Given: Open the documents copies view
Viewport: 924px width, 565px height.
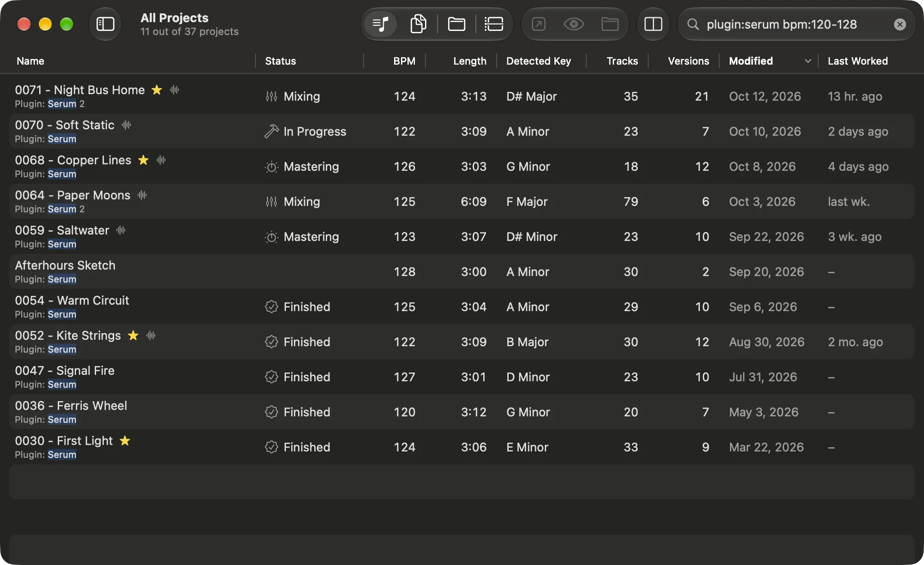Looking at the screenshot, I should tap(418, 24).
